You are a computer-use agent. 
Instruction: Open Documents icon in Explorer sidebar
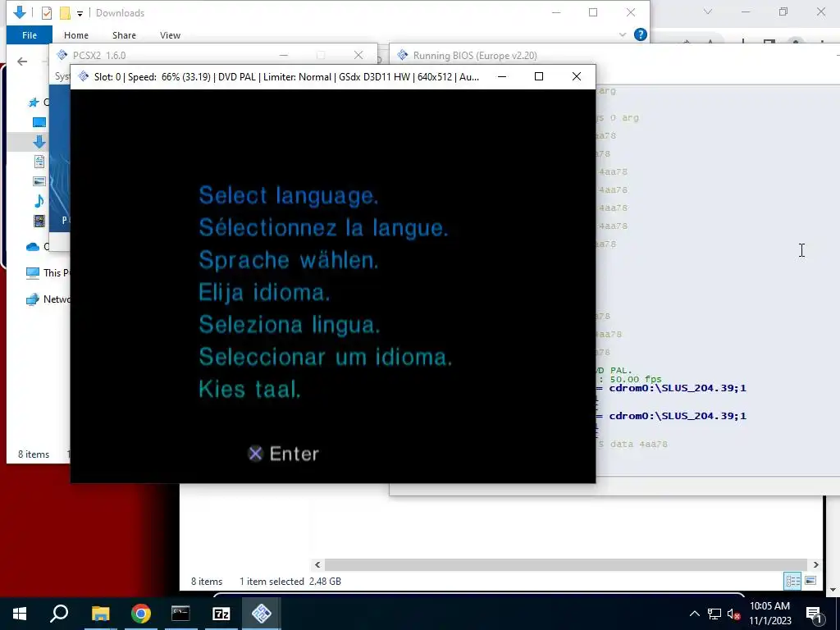39,162
